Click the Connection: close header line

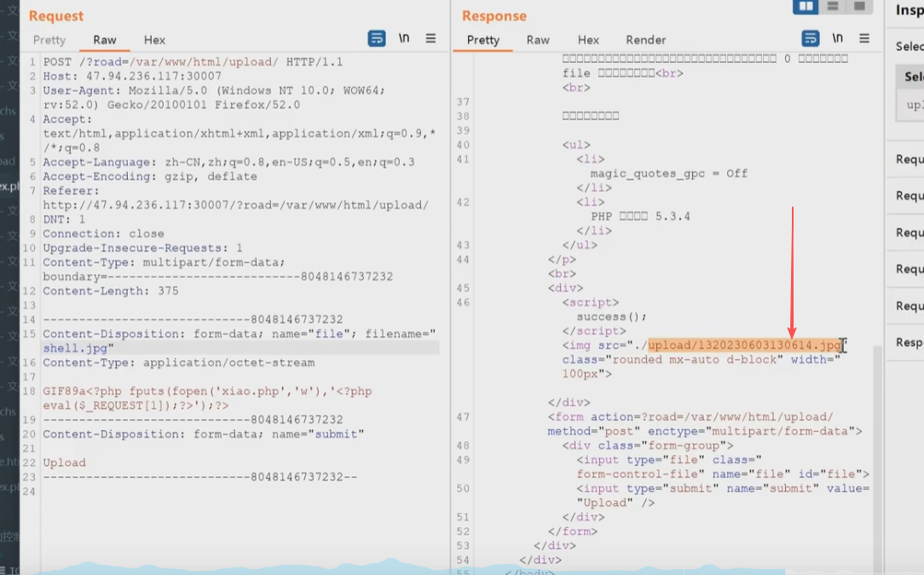[x=104, y=234]
